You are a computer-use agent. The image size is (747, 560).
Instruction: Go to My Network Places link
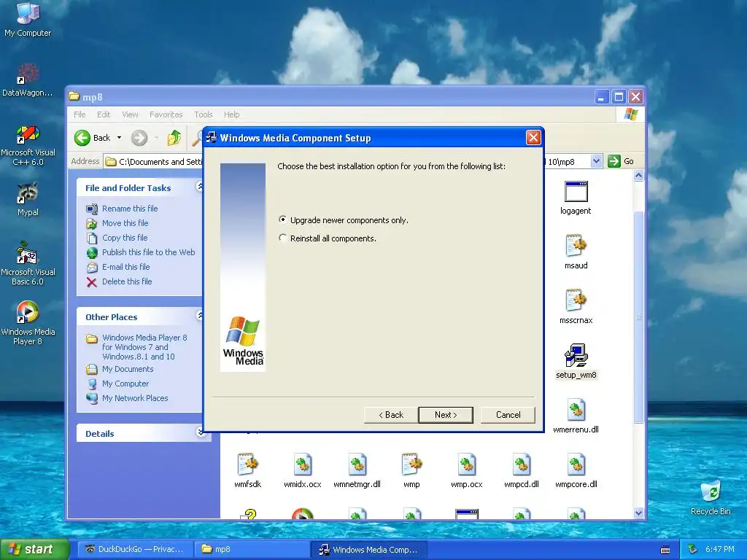tap(135, 398)
